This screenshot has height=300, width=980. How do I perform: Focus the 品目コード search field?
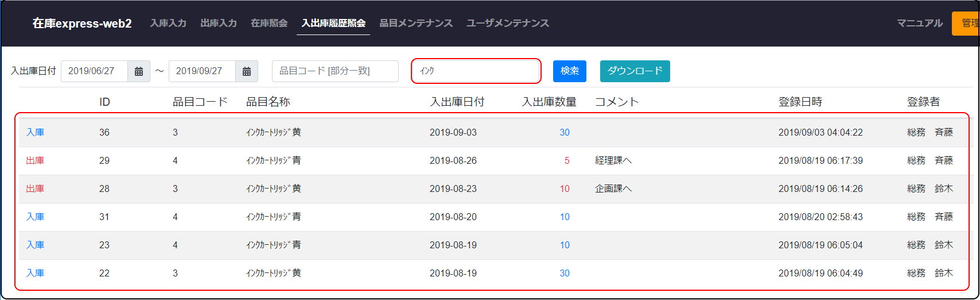point(335,71)
